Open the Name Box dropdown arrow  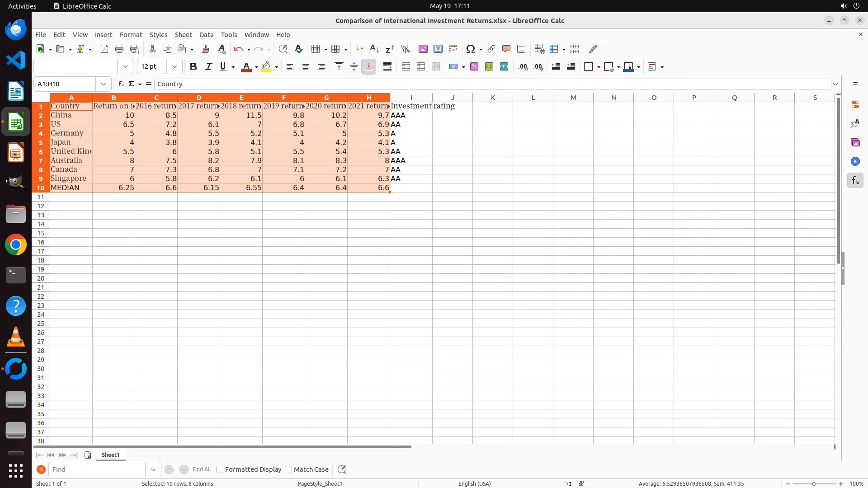tap(104, 84)
